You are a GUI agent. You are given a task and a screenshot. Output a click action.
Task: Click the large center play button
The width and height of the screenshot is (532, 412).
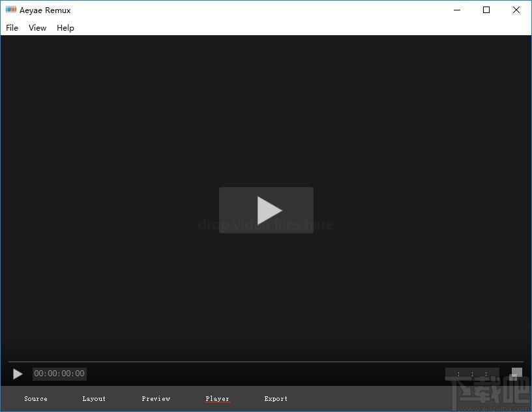[x=267, y=210]
